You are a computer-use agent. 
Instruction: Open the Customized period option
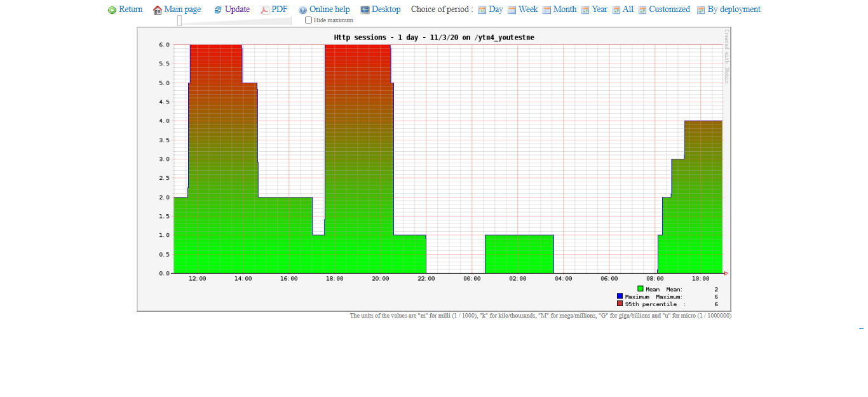point(669,10)
